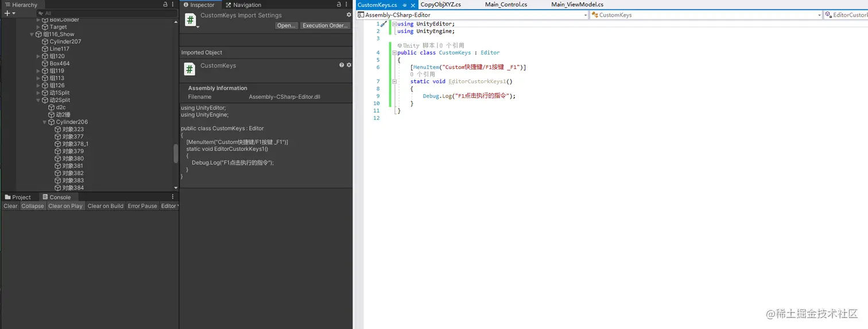Collapse the Cylinder206 tree node
The width and height of the screenshot is (868, 329).
pos(45,122)
